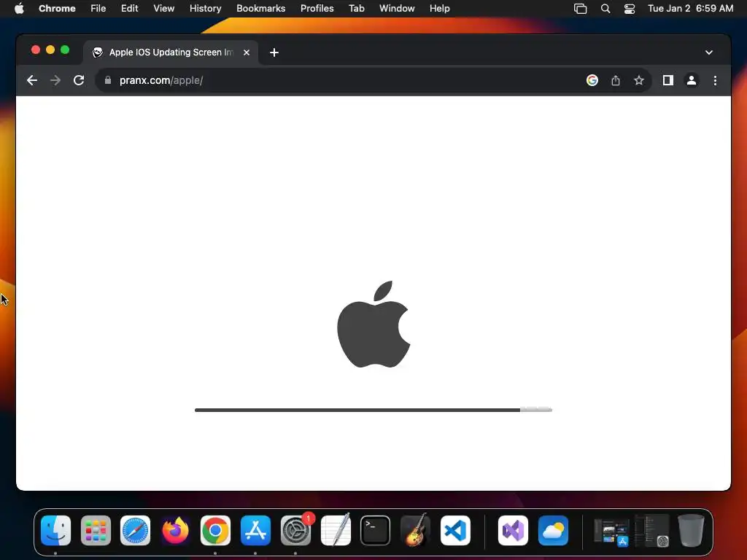
Task: View site info via the lock icon
Action: [108, 80]
